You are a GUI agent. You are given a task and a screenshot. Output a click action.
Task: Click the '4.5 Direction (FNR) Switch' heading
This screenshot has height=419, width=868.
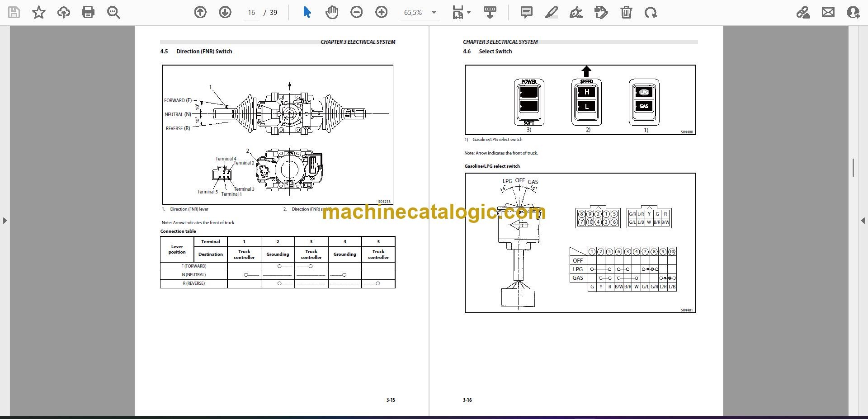[x=196, y=52]
